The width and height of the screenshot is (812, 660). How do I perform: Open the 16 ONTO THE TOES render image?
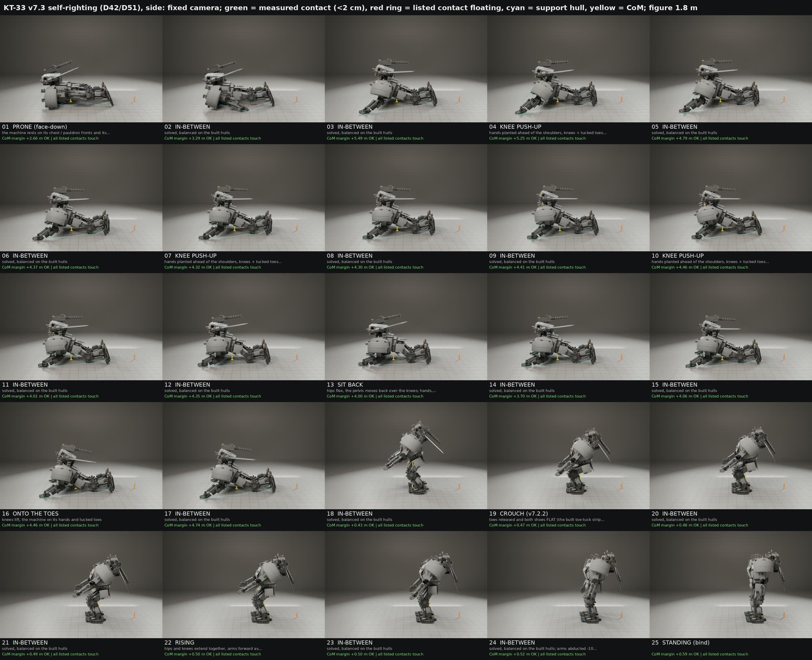[x=81, y=455]
